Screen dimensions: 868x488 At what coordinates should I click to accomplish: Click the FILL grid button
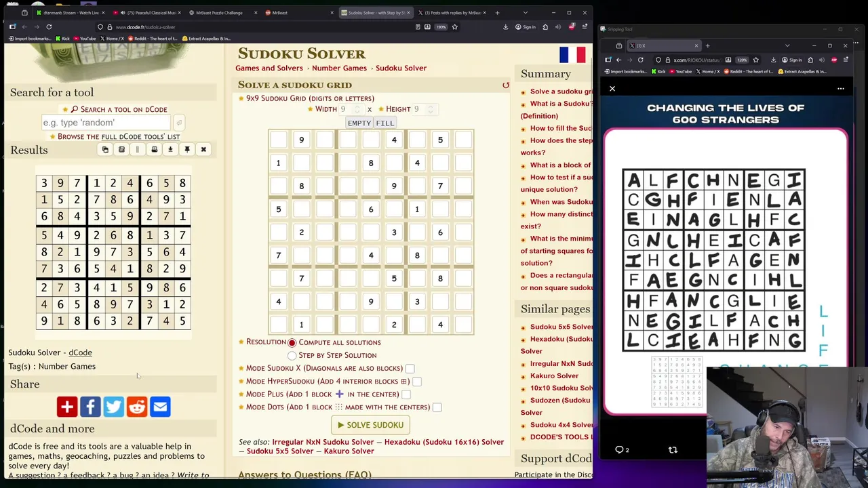(384, 123)
